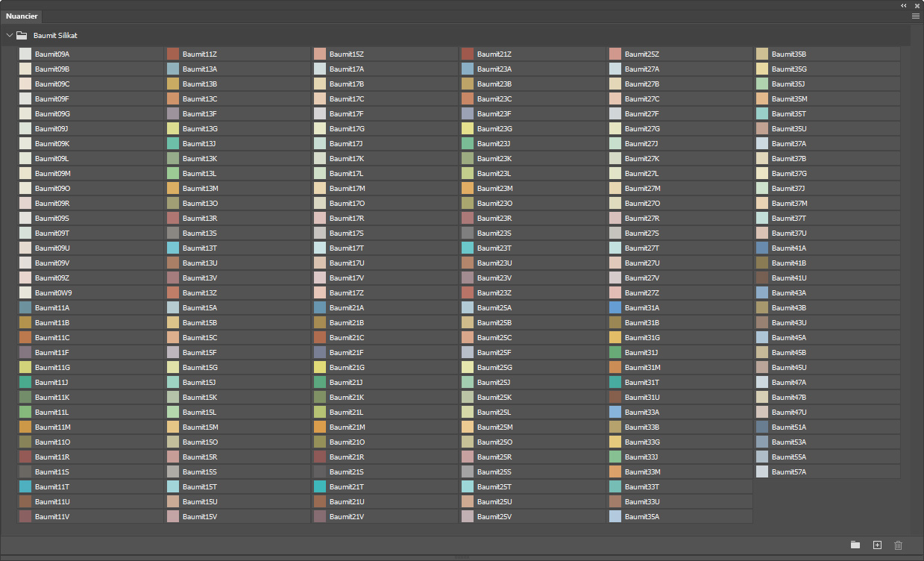
Task: Create a new swatch group folder
Action: tap(855, 545)
